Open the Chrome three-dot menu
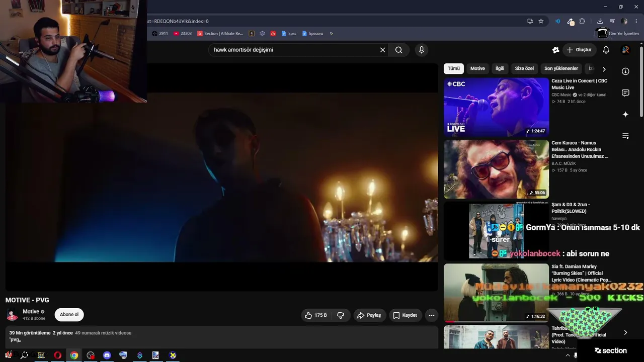This screenshot has height=362, width=644. pos(636,21)
